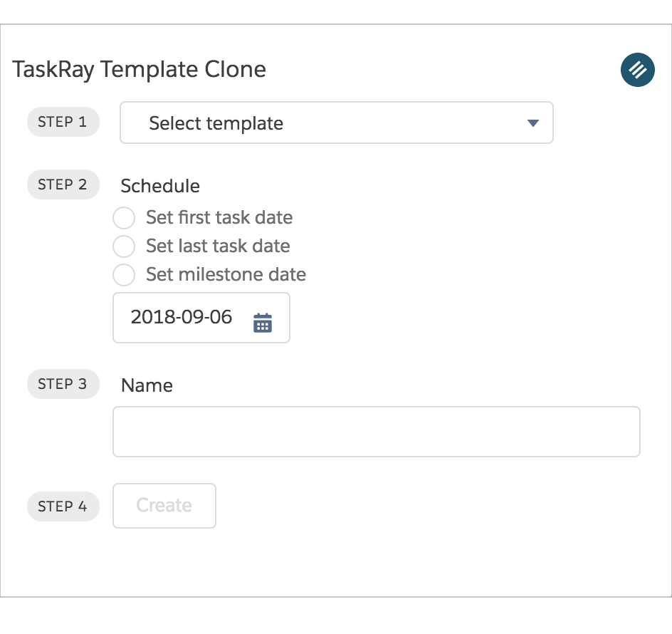
Task: Open the calendar date picker icon
Action: pos(262,321)
